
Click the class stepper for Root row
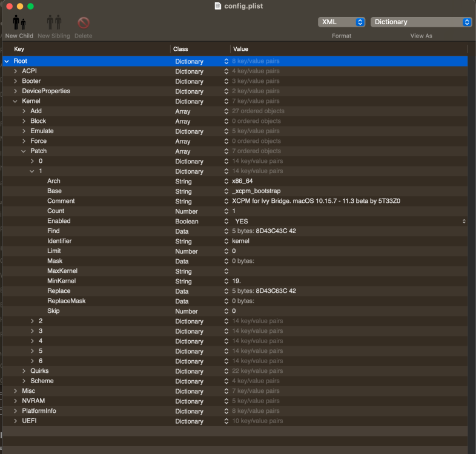tap(226, 61)
